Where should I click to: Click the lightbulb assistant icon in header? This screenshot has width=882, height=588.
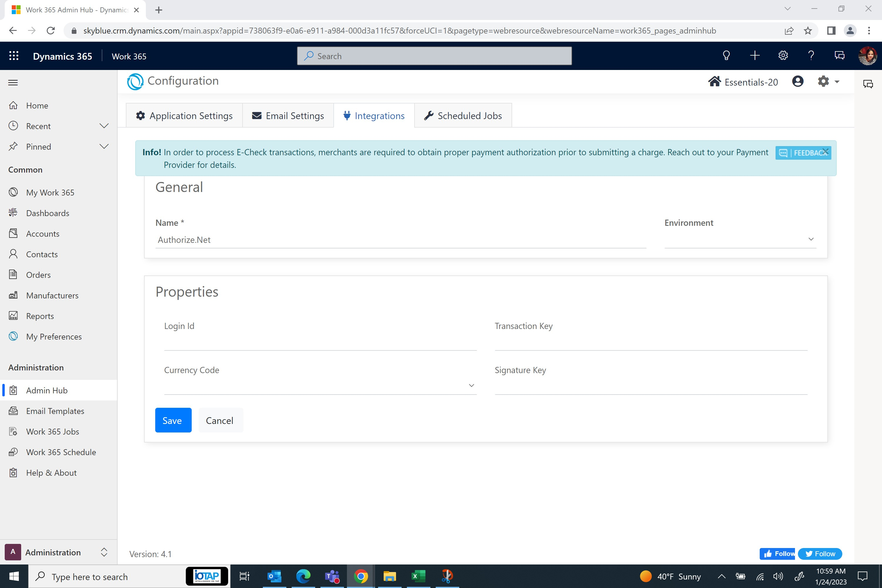pos(726,56)
